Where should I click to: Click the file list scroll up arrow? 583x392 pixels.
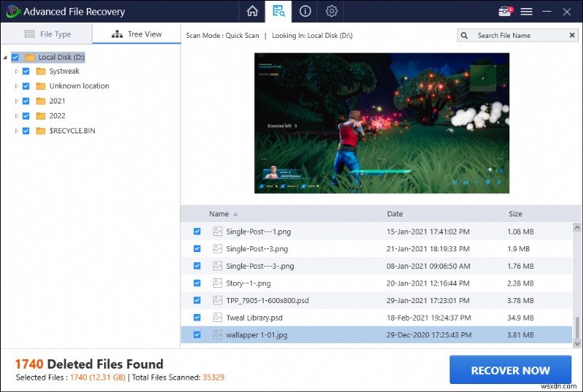(577, 227)
